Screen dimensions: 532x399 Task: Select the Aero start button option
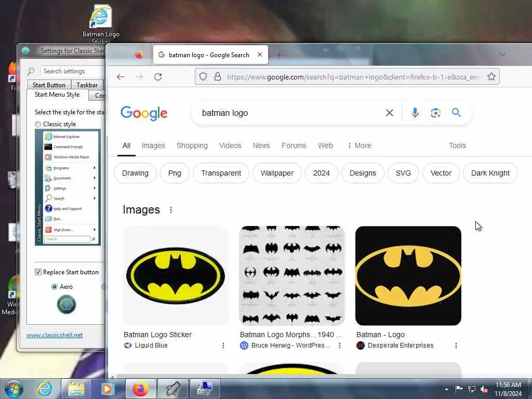(54, 287)
